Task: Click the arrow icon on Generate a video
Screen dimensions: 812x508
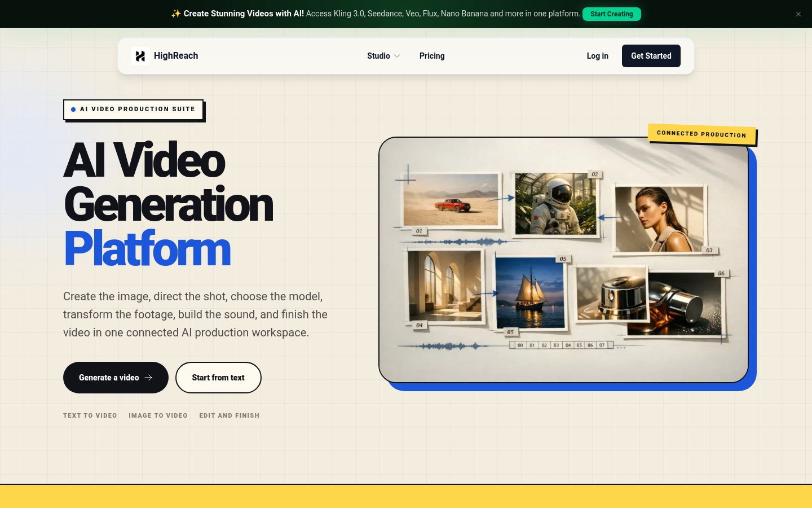Action: [x=148, y=378]
